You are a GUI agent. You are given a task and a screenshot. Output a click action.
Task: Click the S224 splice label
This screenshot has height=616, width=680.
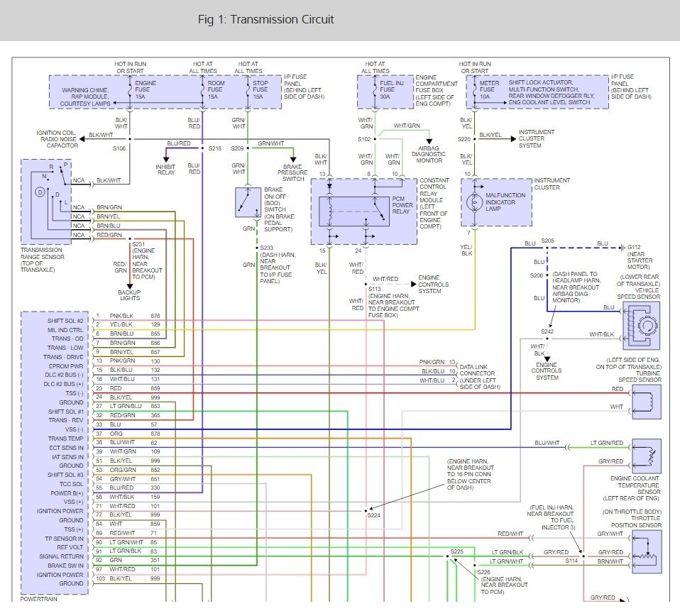pyautogui.click(x=374, y=515)
